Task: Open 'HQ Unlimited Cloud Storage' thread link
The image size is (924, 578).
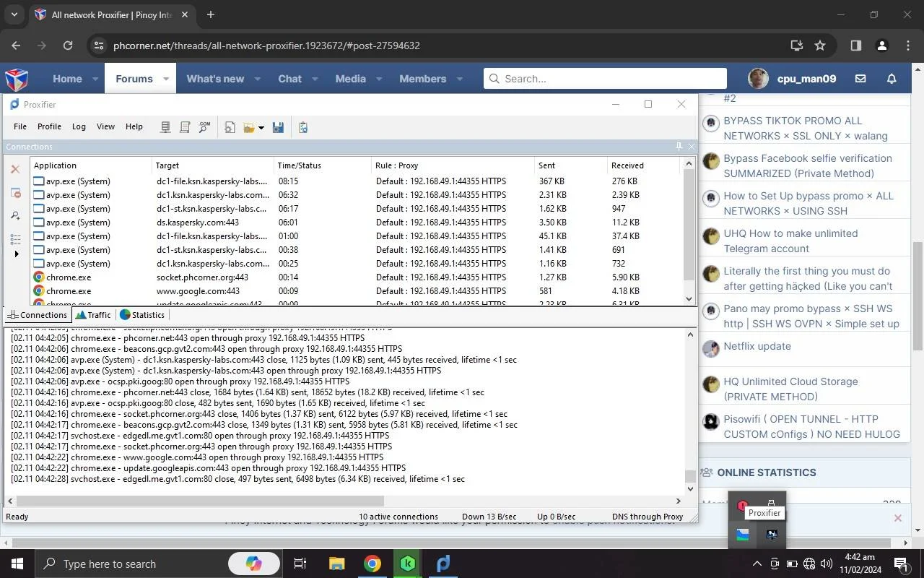Action: pyautogui.click(x=790, y=389)
